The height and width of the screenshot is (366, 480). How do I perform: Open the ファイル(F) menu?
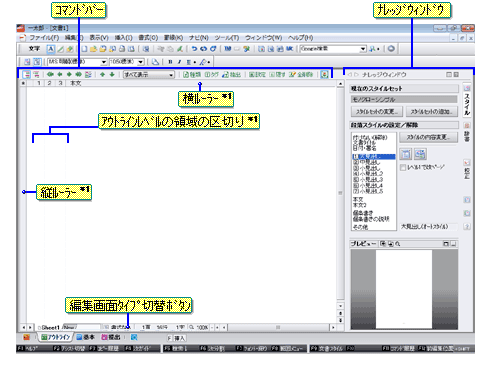tap(44, 38)
